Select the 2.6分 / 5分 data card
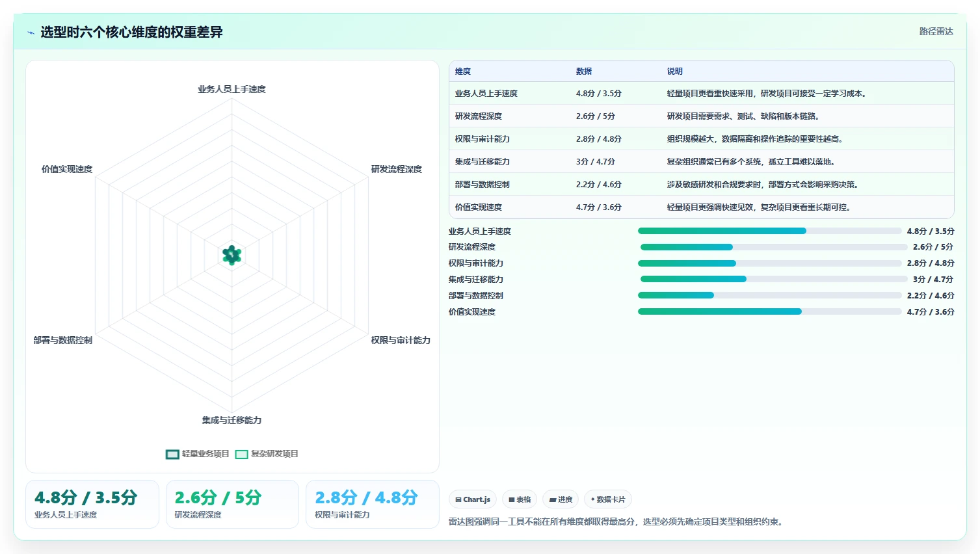Image resolution: width=980 pixels, height=554 pixels. point(232,504)
